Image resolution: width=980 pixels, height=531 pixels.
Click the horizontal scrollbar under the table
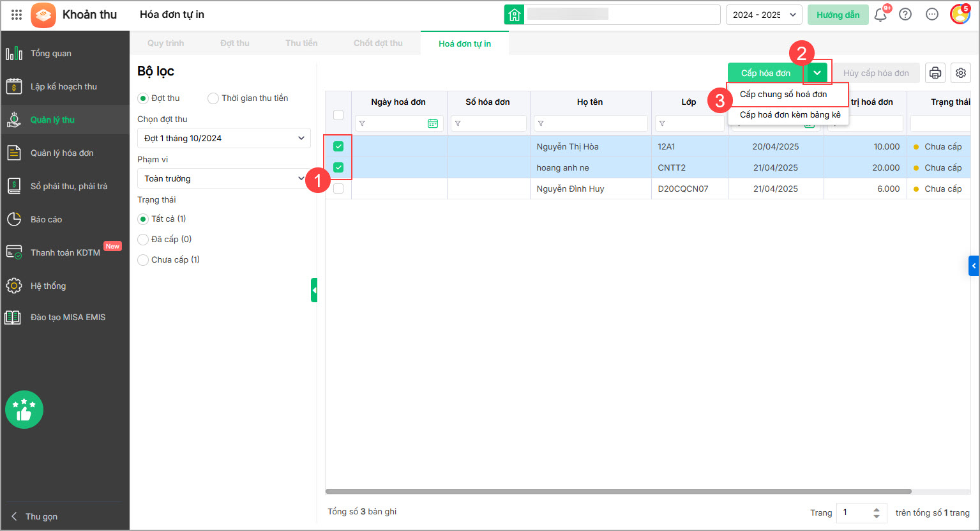pos(619,491)
